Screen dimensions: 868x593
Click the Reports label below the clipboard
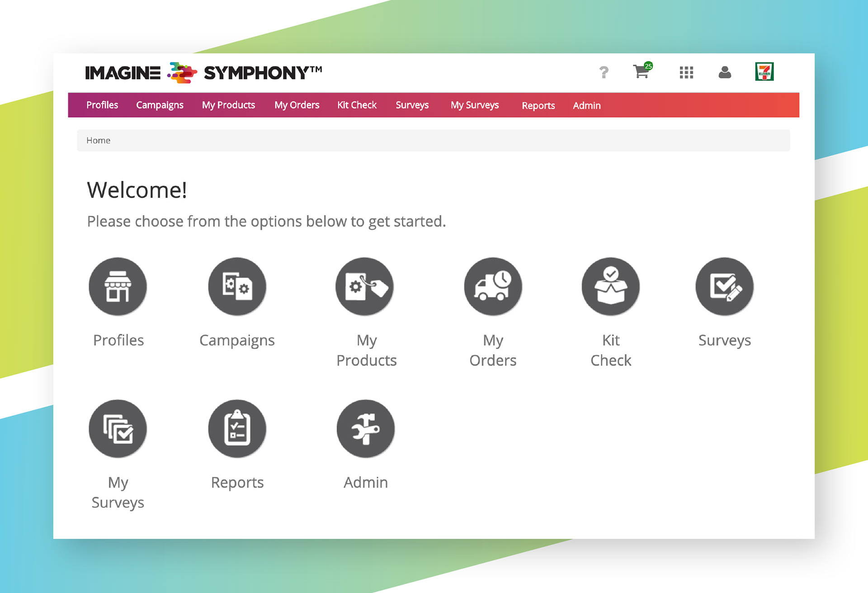(237, 483)
